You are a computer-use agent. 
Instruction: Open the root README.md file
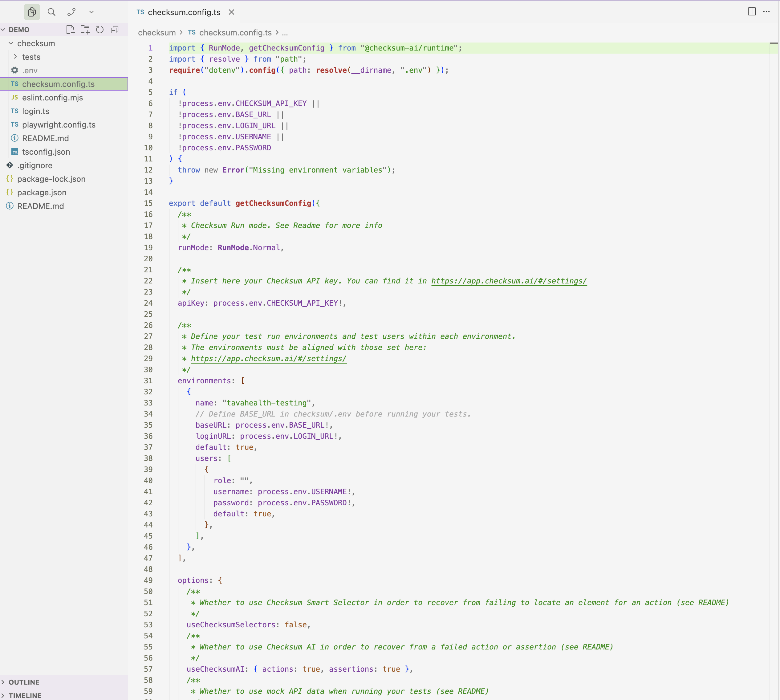pyautogui.click(x=64, y=206)
